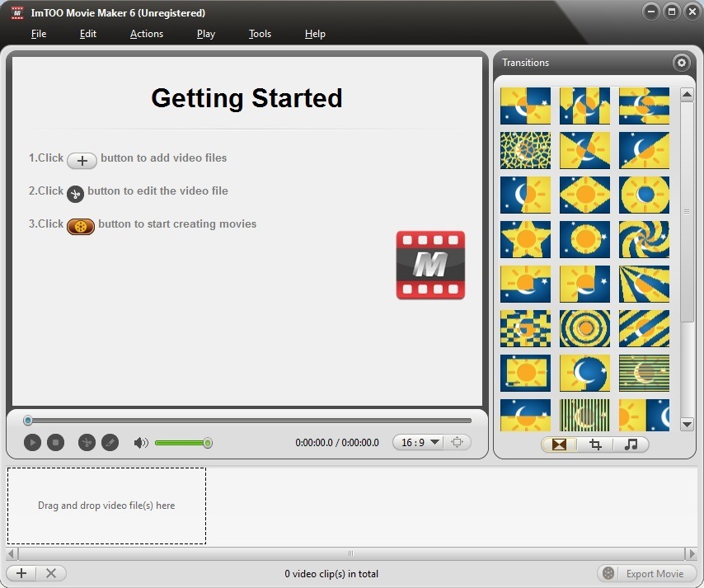This screenshot has height=588, width=704.
Task: Click the full-screen preview icon
Action: tap(458, 442)
